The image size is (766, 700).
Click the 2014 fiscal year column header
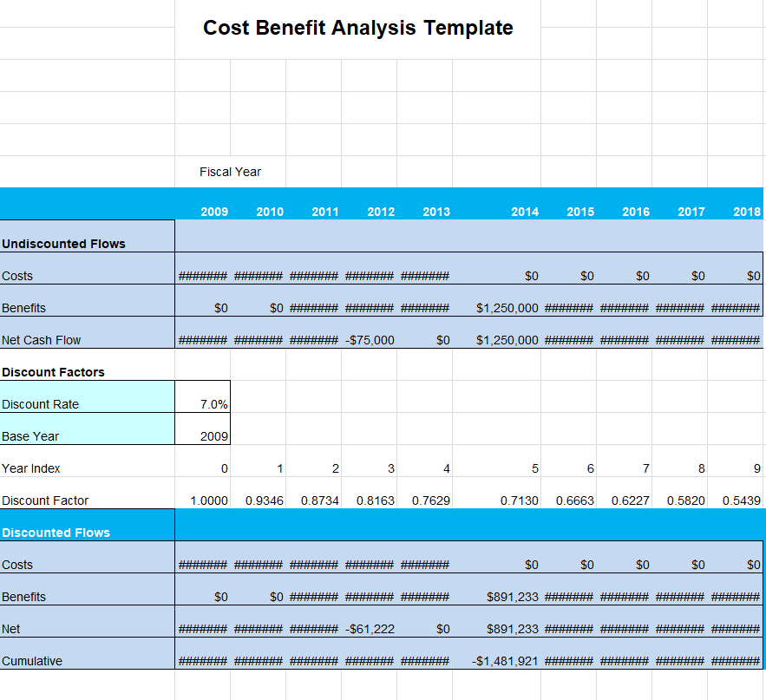point(524,212)
